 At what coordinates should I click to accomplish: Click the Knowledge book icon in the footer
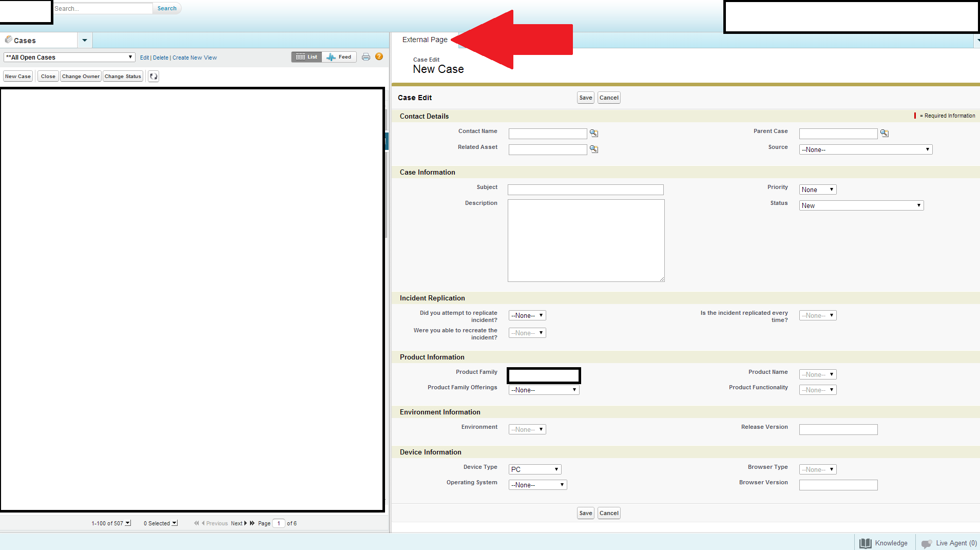coord(866,543)
